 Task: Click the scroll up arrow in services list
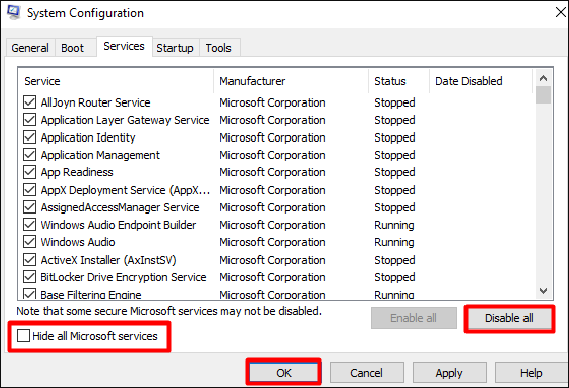pos(543,78)
